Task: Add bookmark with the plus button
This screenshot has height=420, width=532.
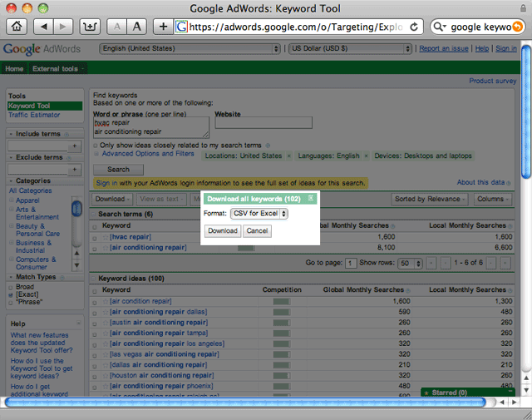Action: (x=163, y=27)
